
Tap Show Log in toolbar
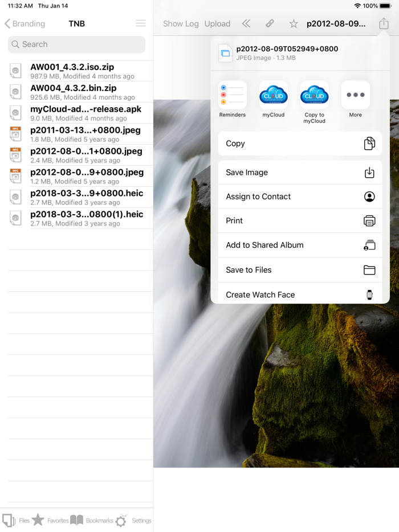181,24
